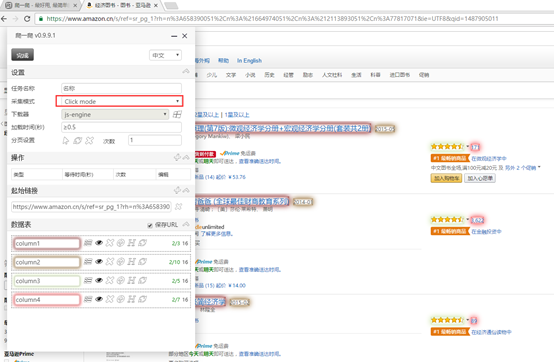This screenshot has height=362, width=554.
Task: Toggle column4 visibility eye
Action: pyautogui.click(x=99, y=299)
